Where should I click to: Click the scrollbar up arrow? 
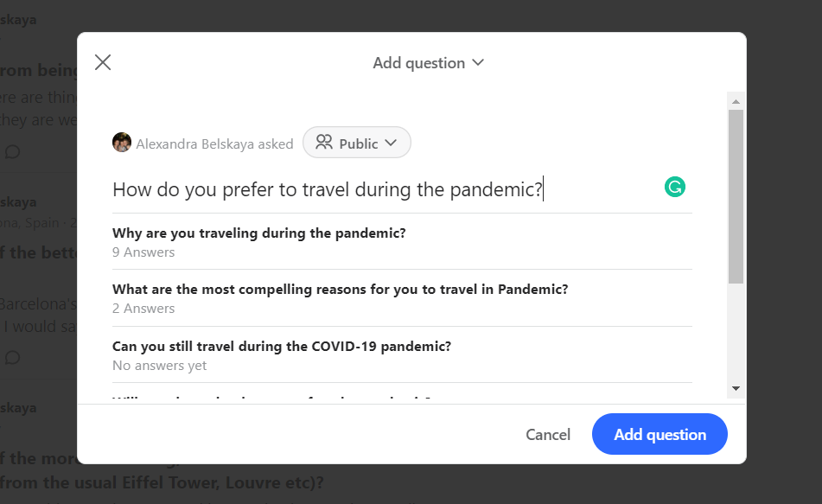click(736, 100)
